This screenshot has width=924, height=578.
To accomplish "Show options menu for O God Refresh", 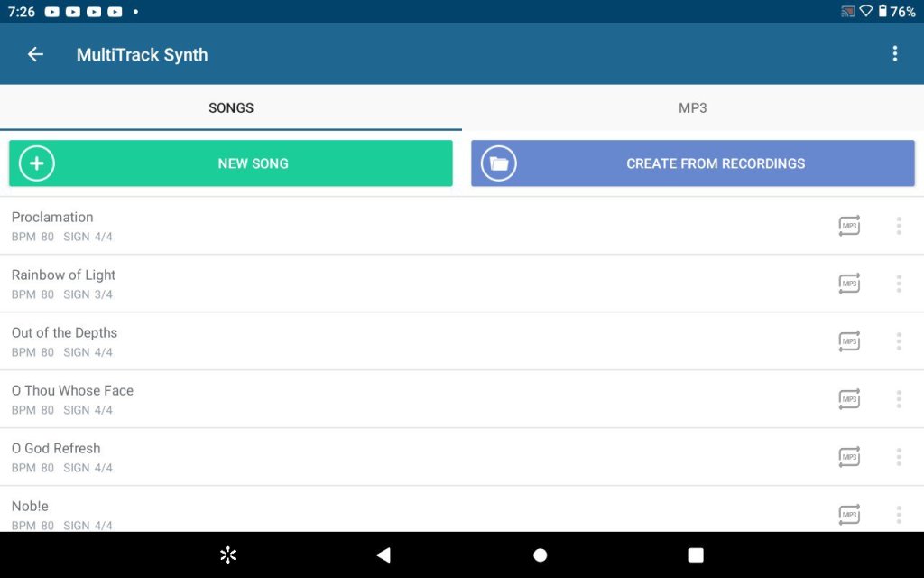I will pyautogui.click(x=899, y=457).
